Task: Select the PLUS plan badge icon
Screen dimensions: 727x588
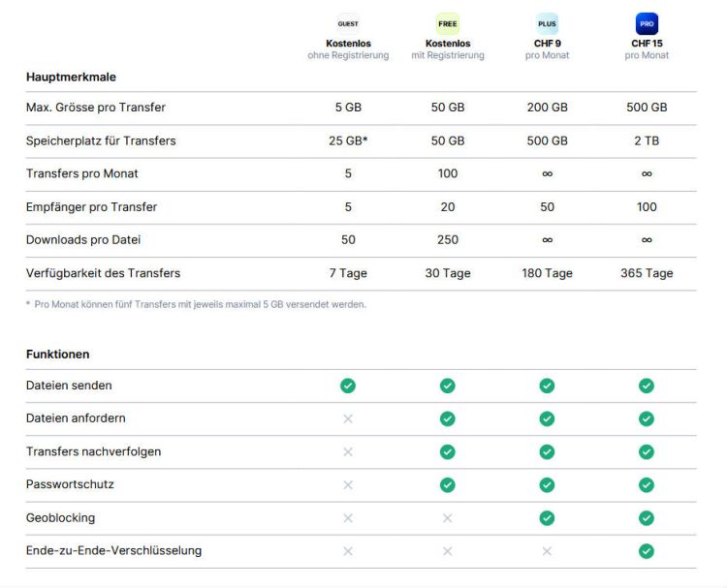Action: [x=547, y=23]
